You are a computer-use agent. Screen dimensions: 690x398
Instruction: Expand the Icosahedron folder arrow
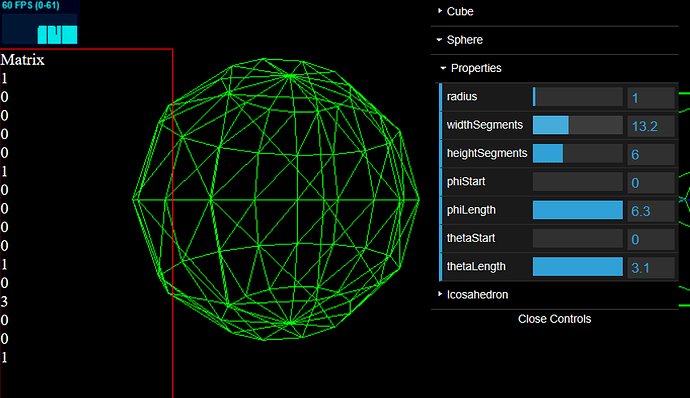(x=440, y=294)
